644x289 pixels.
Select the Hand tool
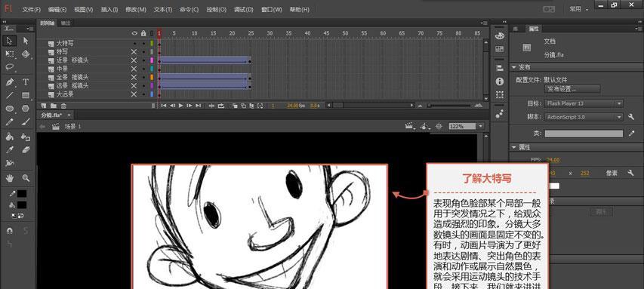click(10, 178)
